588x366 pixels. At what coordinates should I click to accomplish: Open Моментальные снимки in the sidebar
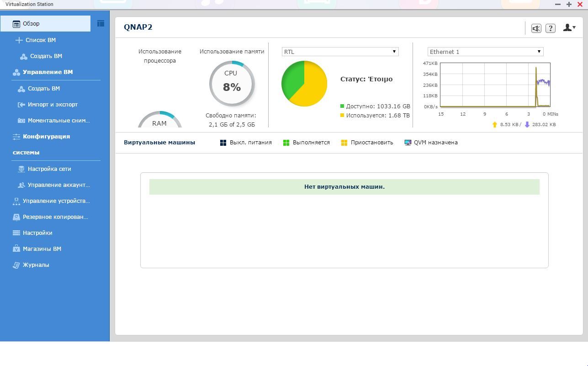click(58, 121)
